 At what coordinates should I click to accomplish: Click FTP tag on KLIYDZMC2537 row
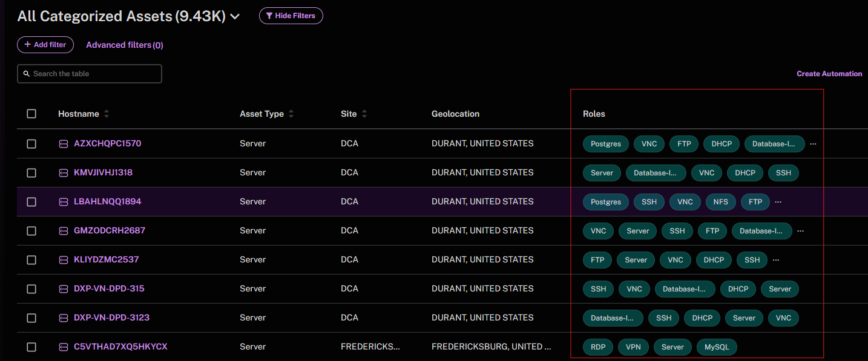(x=597, y=260)
